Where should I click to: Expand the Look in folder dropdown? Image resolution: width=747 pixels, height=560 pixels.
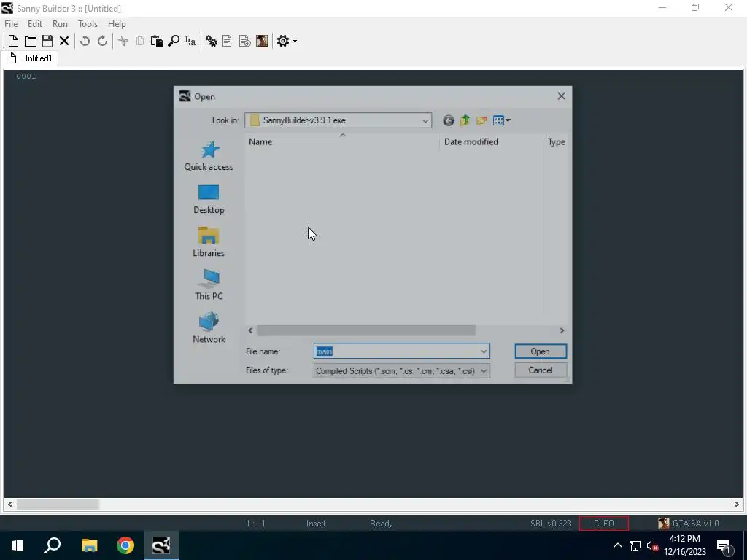point(425,120)
